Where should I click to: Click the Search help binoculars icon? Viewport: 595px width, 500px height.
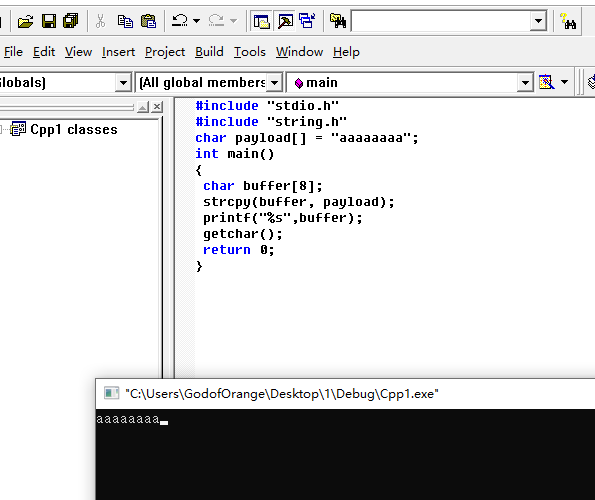568,21
